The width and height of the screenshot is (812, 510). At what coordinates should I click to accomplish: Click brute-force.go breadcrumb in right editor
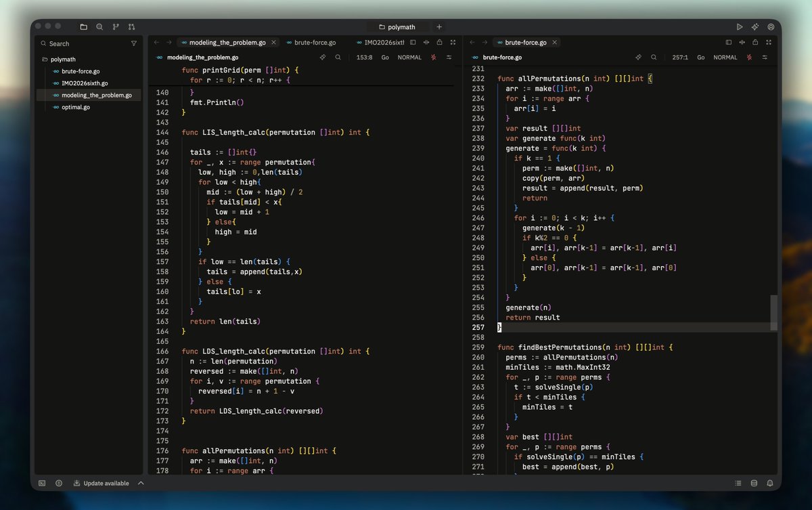coord(502,58)
